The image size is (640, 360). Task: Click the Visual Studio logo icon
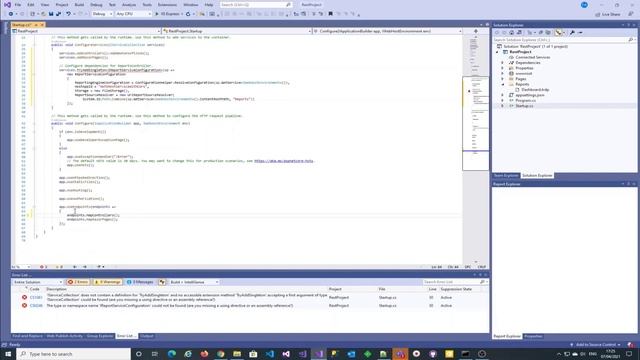tap(7, 4)
